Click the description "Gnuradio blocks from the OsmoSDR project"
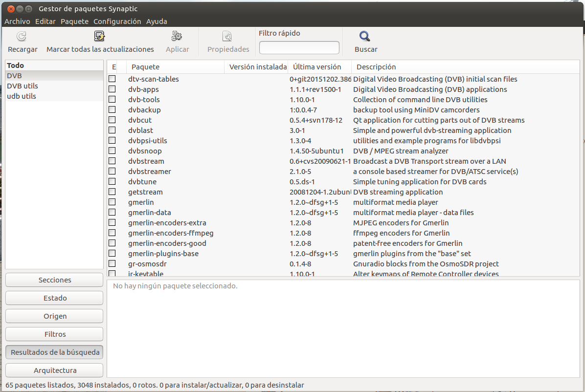The height and width of the screenshot is (392, 585). pos(426,263)
